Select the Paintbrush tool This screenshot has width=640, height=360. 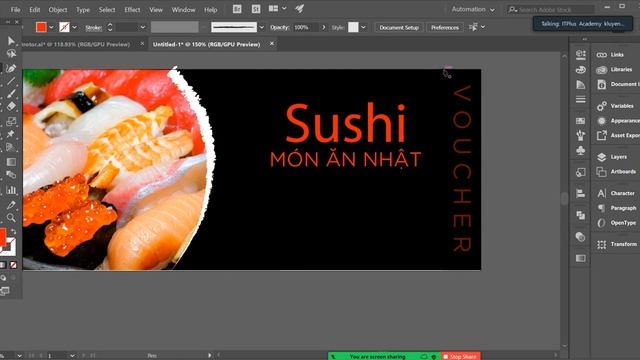pyautogui.click(x=11, y=93)
